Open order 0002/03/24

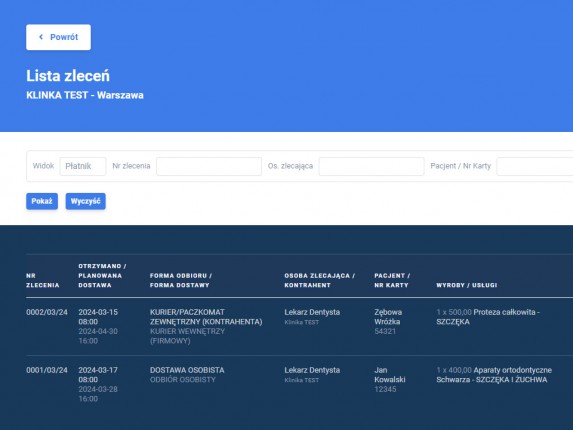[x=47, y=312]
